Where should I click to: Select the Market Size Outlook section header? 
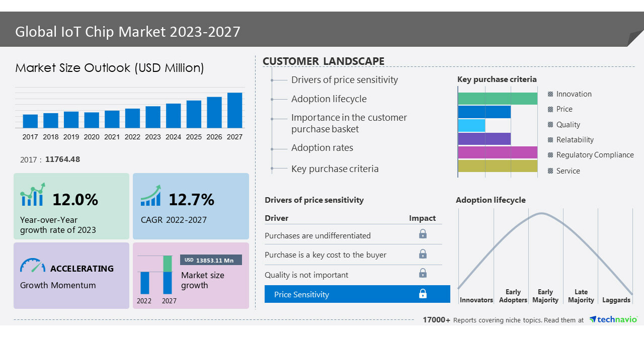click(109, 68)
